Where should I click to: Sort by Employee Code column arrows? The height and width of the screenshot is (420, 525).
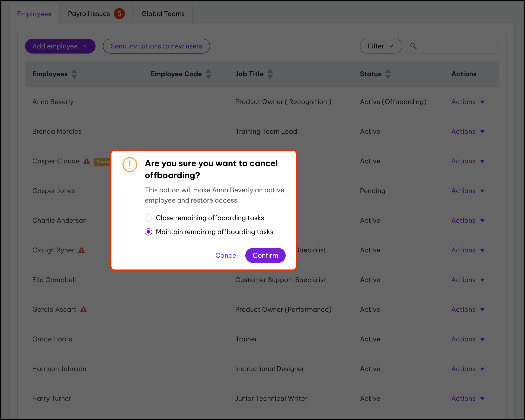point(208,74)
